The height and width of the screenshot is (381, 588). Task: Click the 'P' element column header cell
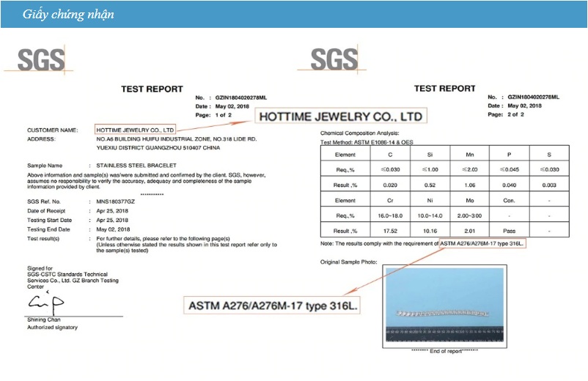[510, 155]
